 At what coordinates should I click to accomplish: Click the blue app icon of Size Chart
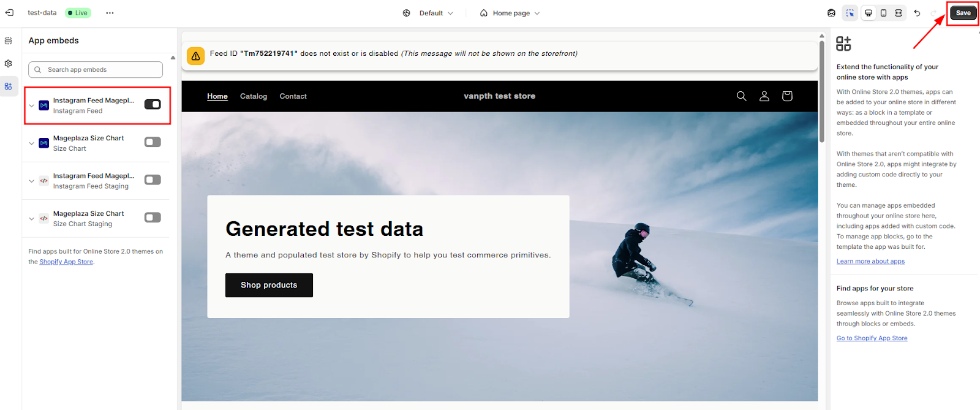pyautogui.click(x=44, y=143)
